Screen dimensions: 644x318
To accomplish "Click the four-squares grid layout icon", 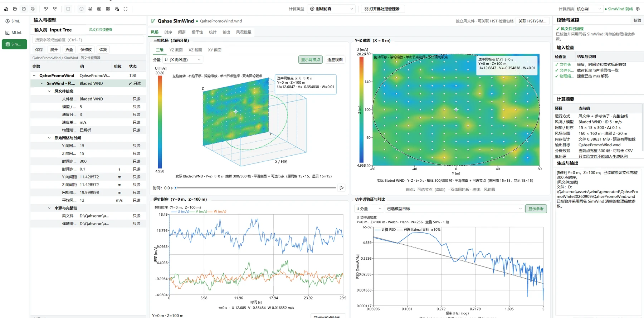I will pos(108,9).
